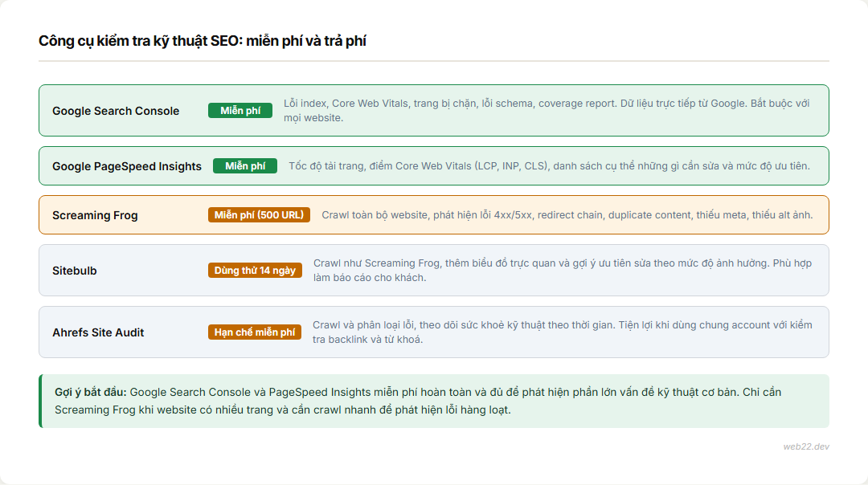
Task: Click the "Miễn phí" badge beside PageSpeed Insights
Action: point(245,166)
